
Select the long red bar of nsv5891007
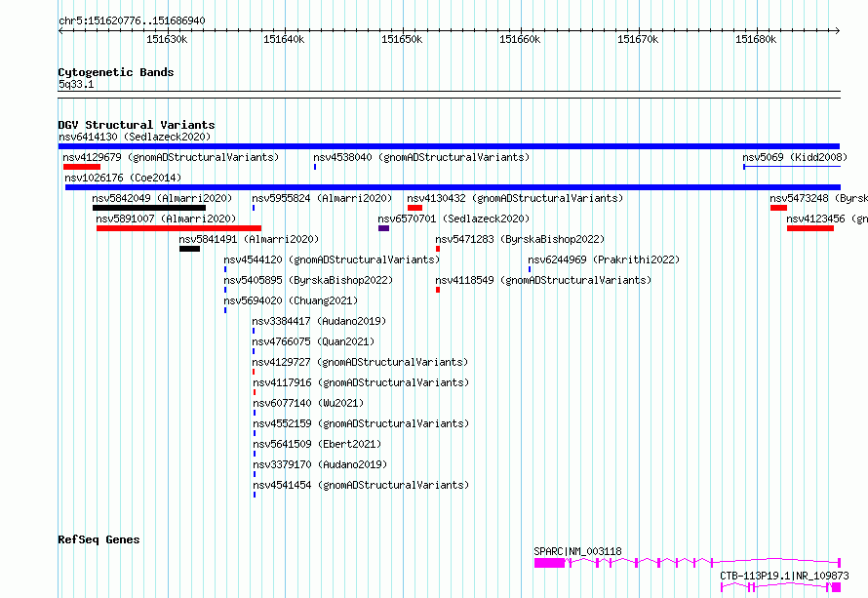click(x=178, y=228)
